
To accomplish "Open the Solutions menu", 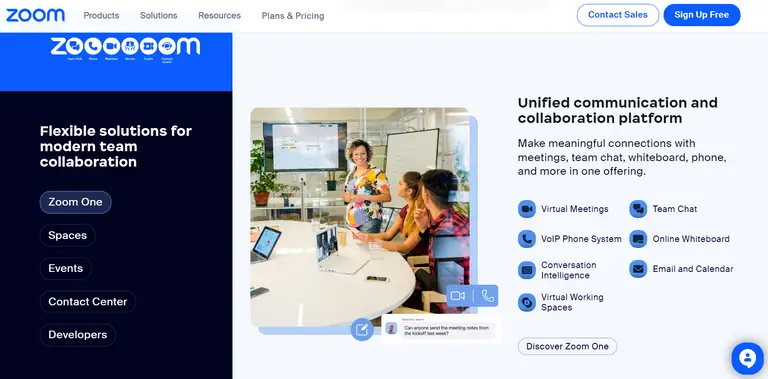I will (159, 16).
